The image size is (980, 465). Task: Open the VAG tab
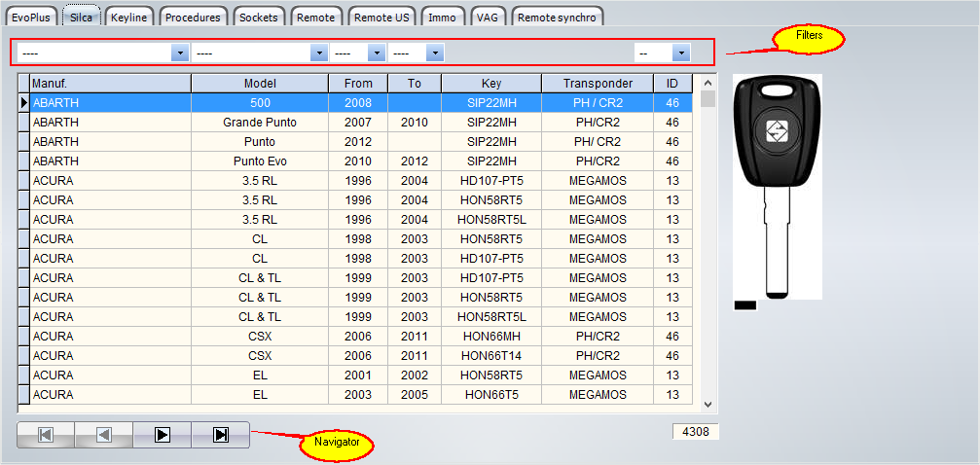tap(488, 18)
